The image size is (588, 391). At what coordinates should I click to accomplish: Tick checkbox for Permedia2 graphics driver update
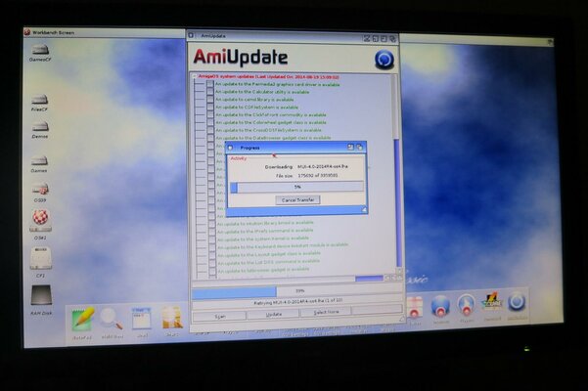[x=209, y=84]
